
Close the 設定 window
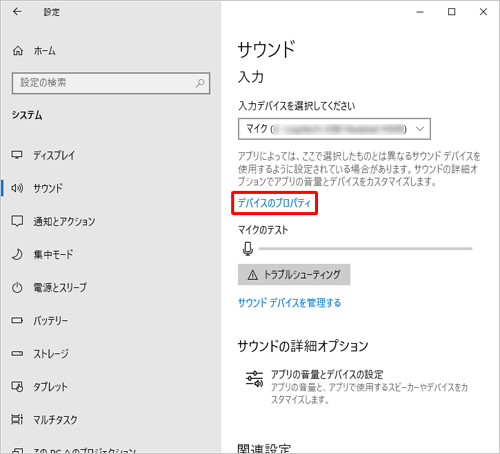pos(483,12)
